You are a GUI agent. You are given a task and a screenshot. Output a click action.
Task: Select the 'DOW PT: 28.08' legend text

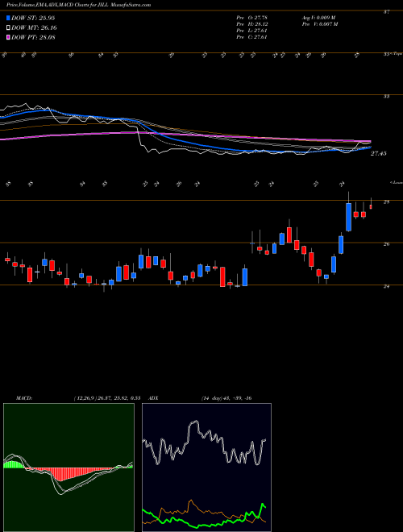tap(33, 37)
